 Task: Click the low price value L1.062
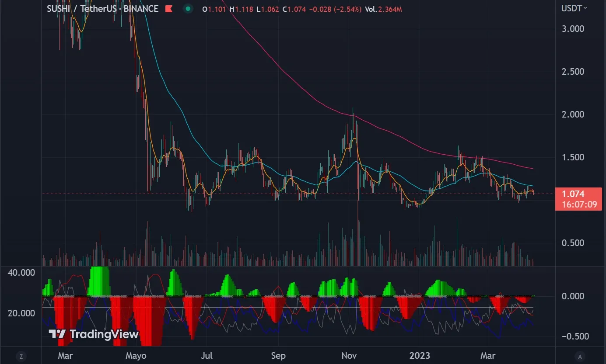(x=267, y=9)
